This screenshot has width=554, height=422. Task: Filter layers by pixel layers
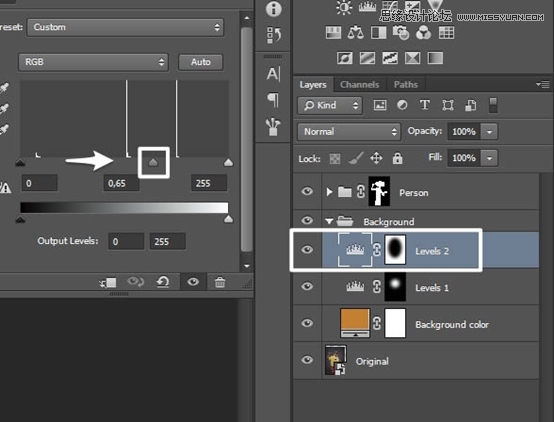coord(380,105)
